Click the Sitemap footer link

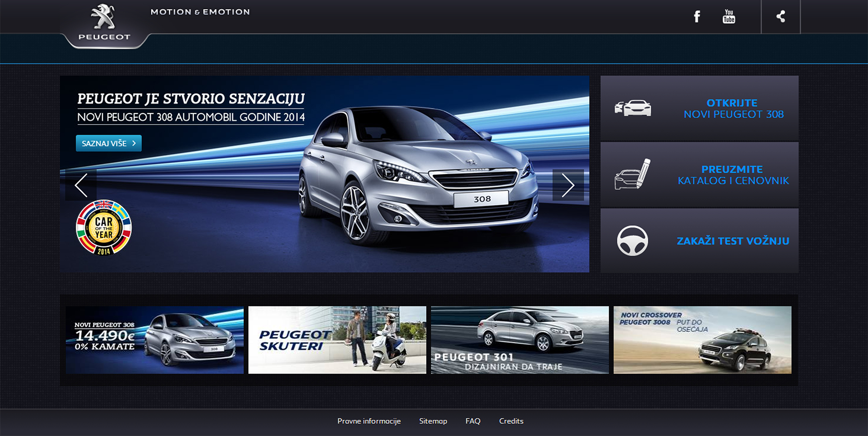(433, 421)
